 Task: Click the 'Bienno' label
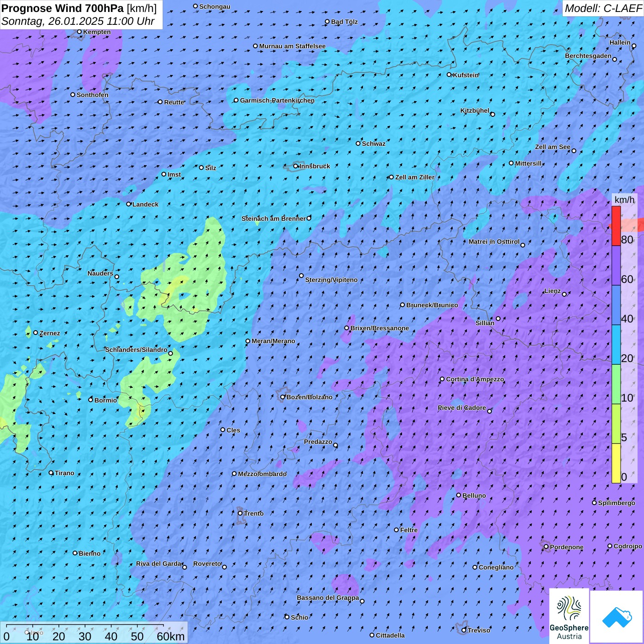point(90,553)
